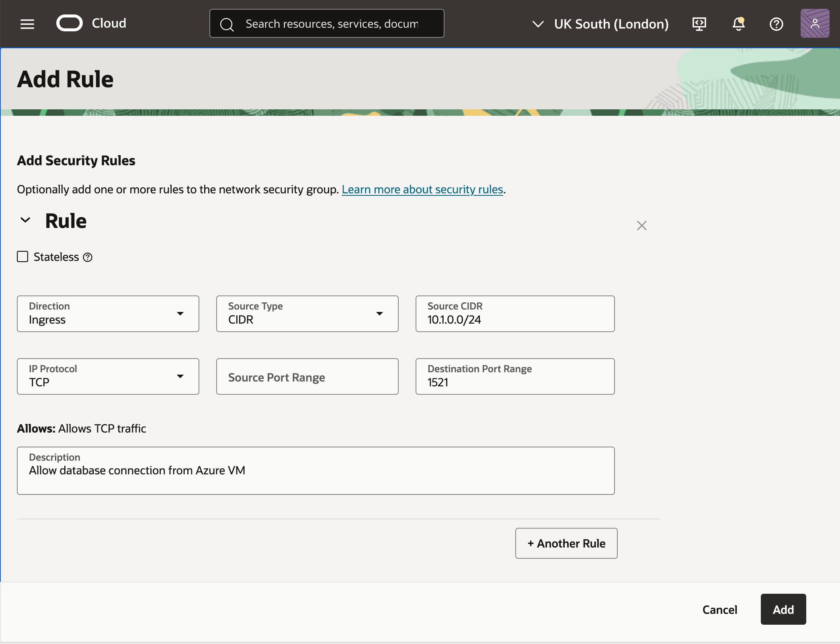840x644 pixels.
Task: Open the navigation hamburger menu
Action: pyautogui.click(x=27, y=24)
